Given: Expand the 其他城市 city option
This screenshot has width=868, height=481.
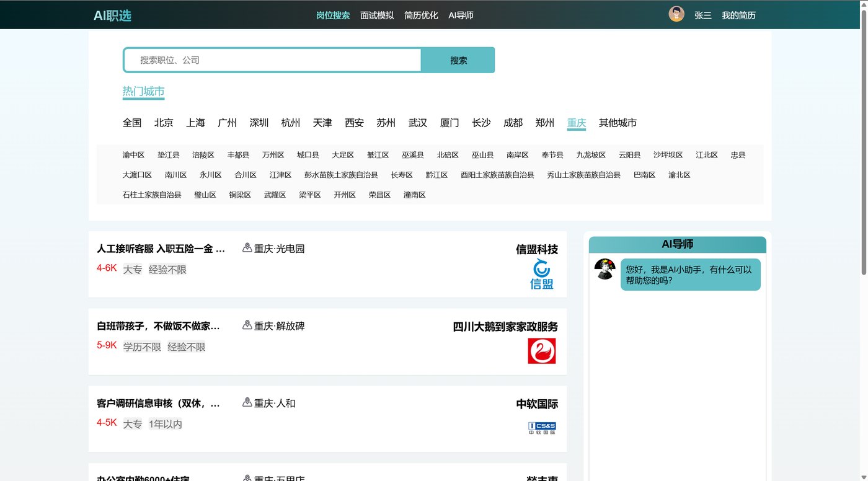Looking at the screenshot, I should (x=618, y=123).
